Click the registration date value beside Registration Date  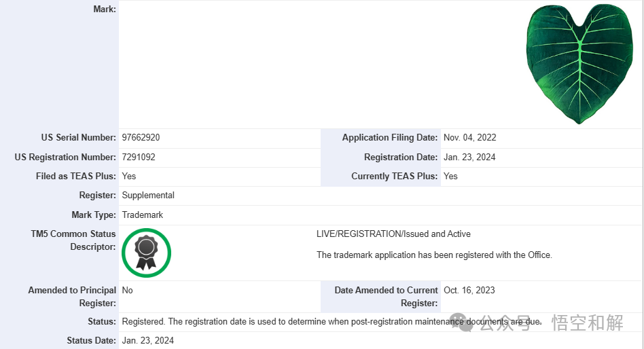[x=469, y=157]
